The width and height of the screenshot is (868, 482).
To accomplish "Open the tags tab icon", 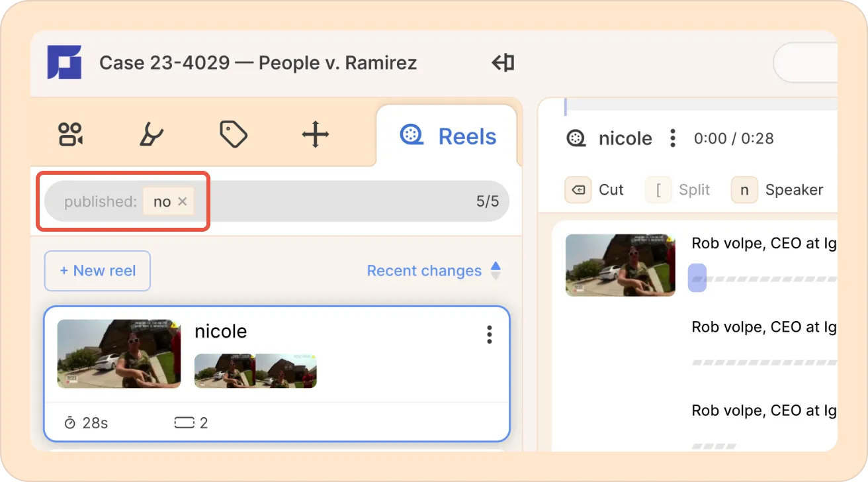I will (234, 134).
